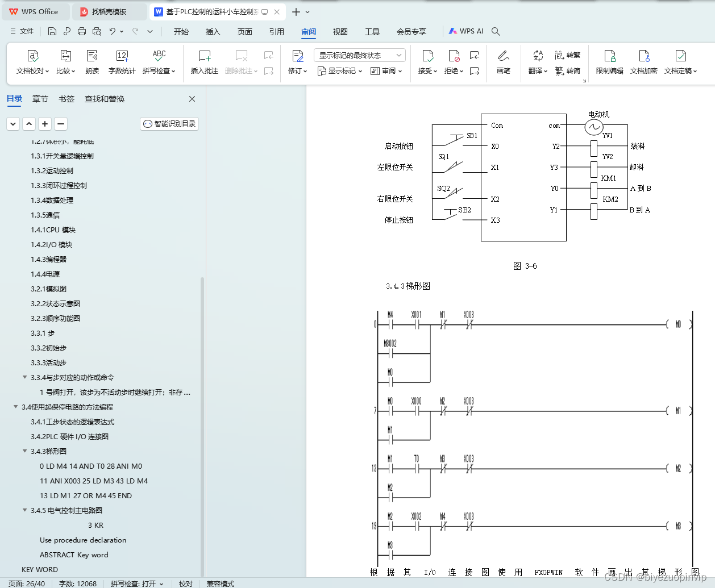Click the 拒绝 reject changes icon
Screen dimensions: 715x588
(x=454, y=56)
